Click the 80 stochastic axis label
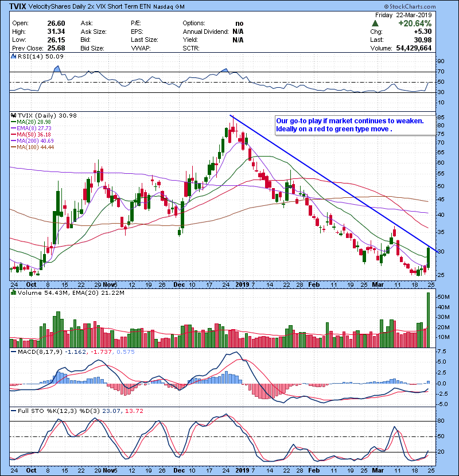The width and height of the screenshot is (459, 476). tap(441, 421)
